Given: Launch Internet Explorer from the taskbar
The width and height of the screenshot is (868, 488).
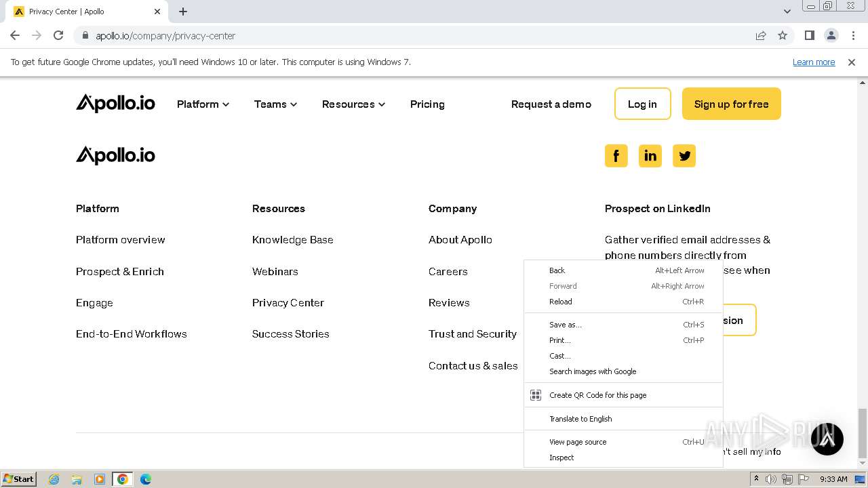Looking at the screenshot, I should tap(54, 479).
